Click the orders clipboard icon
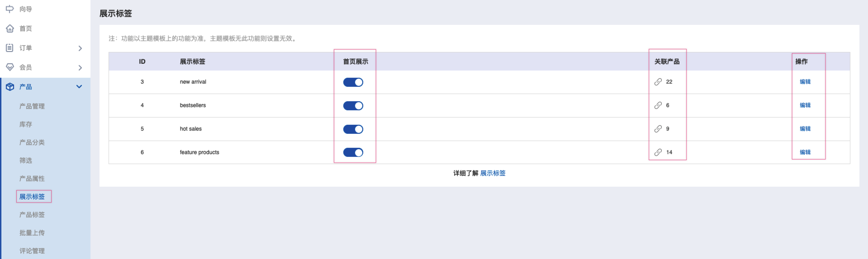The height and width of the screenshot is (259, 868). coord(10,48)
